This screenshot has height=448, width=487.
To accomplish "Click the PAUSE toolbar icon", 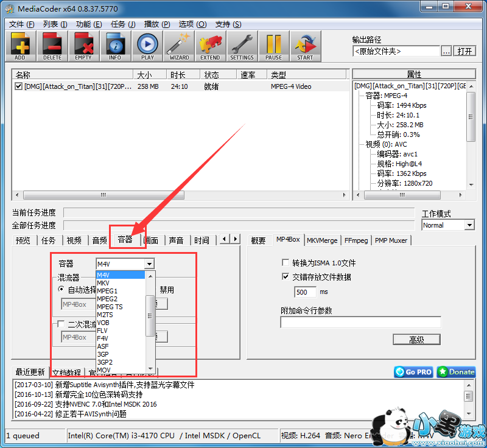I will tap(273, 46).
